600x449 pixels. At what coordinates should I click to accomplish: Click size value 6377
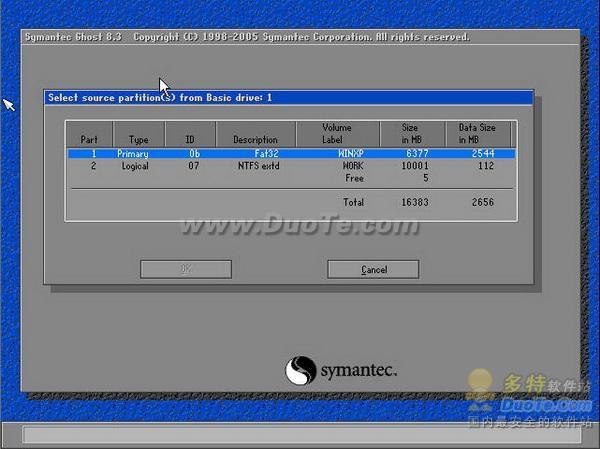(417, 153)
